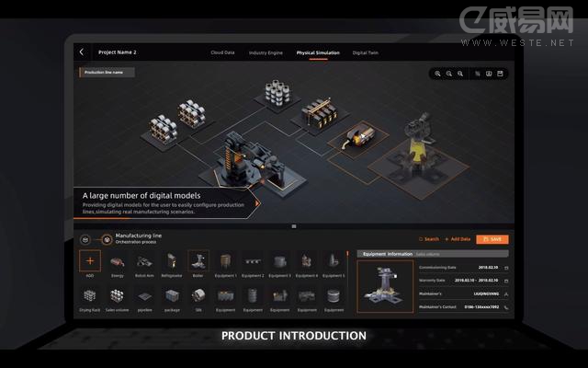The height and width of the screenshot is (368, 588).
Task: Click the Production line name field
Action: (104, 72)
